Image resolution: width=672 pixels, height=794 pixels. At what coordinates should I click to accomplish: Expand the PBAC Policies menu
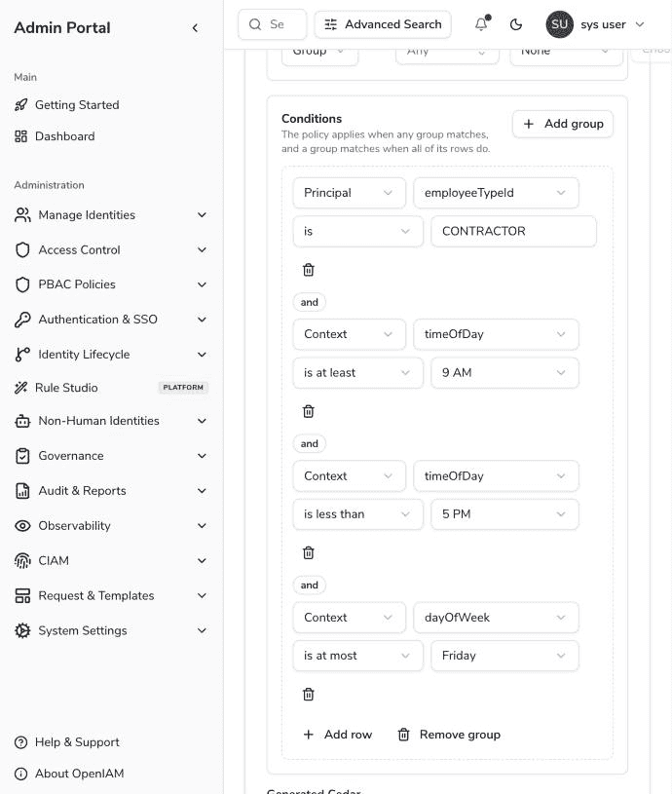click(111, 284)
